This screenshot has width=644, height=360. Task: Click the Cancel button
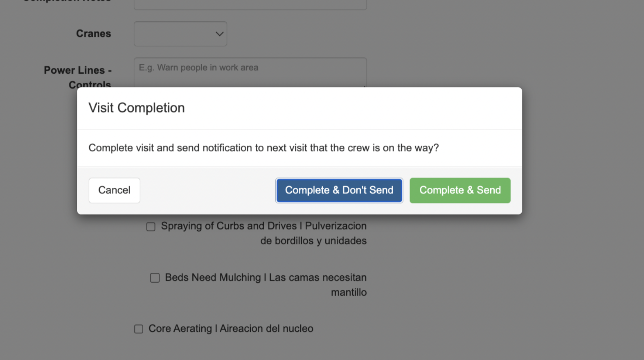pos(114,190)
